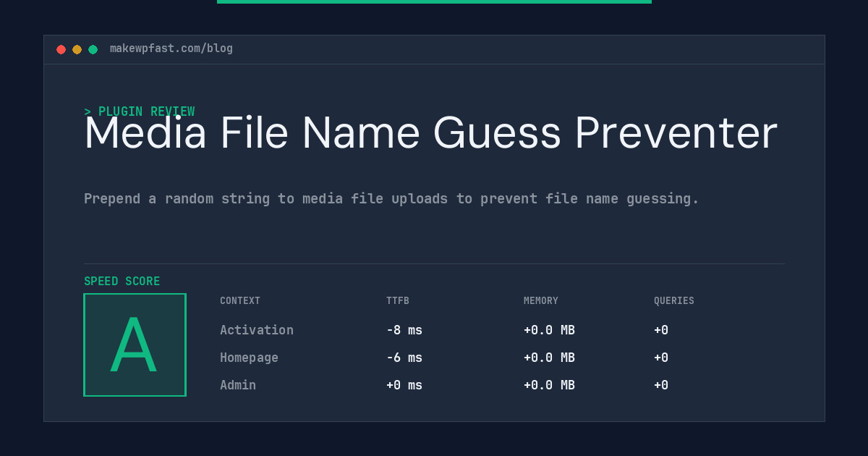Click the yellow window dot

pyautogui.click(x=77, y=49)
